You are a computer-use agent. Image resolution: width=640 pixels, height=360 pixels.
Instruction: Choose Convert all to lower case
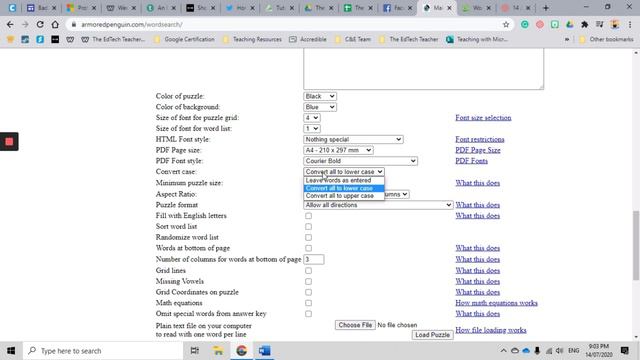[344, 188]
